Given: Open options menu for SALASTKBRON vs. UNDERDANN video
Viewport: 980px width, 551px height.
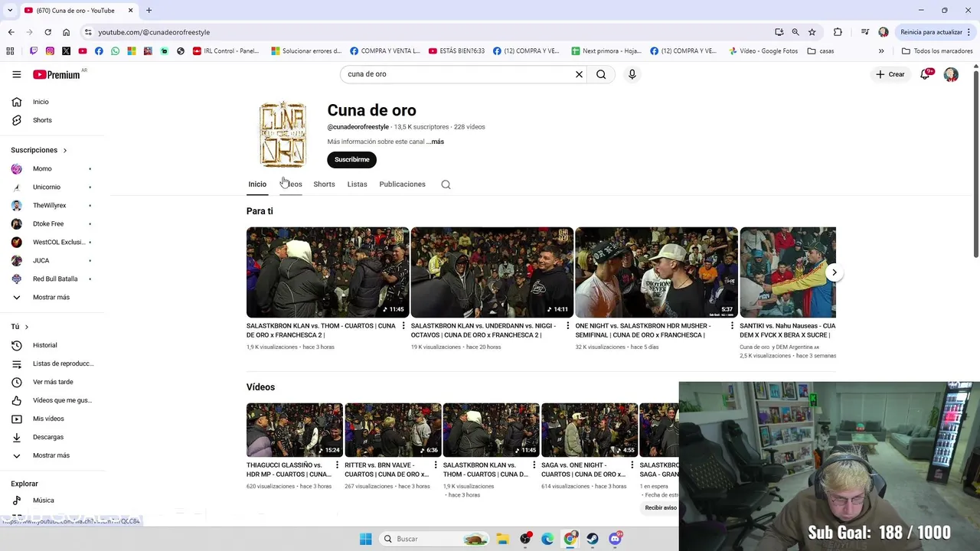Looking at the screenshot, I should click(x=568, y=326).
